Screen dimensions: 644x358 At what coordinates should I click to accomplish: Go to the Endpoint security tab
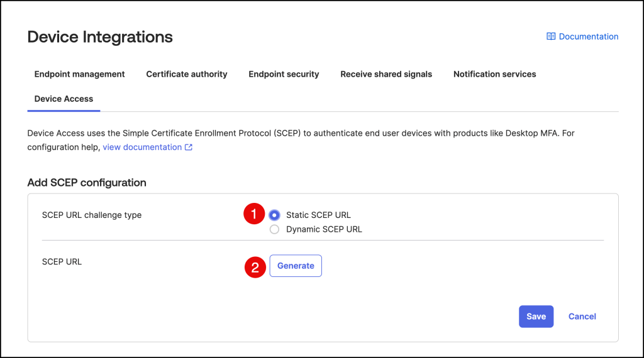point(284,74)
